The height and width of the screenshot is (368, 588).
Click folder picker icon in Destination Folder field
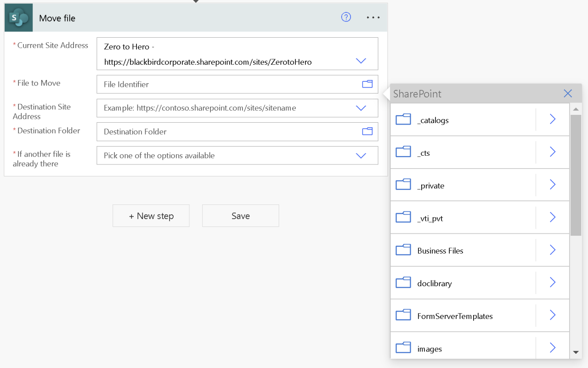point(367,131)
